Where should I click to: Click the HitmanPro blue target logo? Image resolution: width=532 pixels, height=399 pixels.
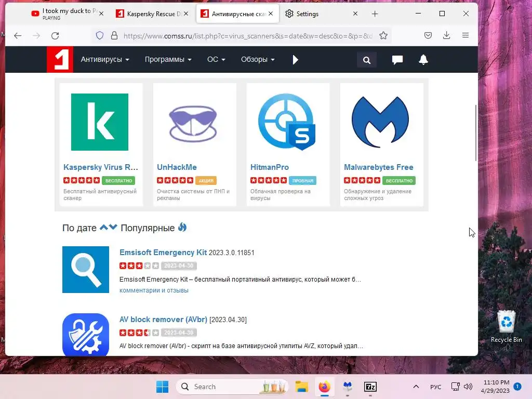(287, 122)
